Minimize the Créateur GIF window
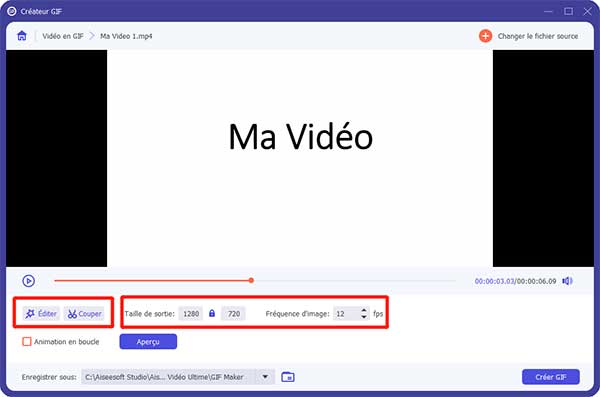 click(548, 11)
